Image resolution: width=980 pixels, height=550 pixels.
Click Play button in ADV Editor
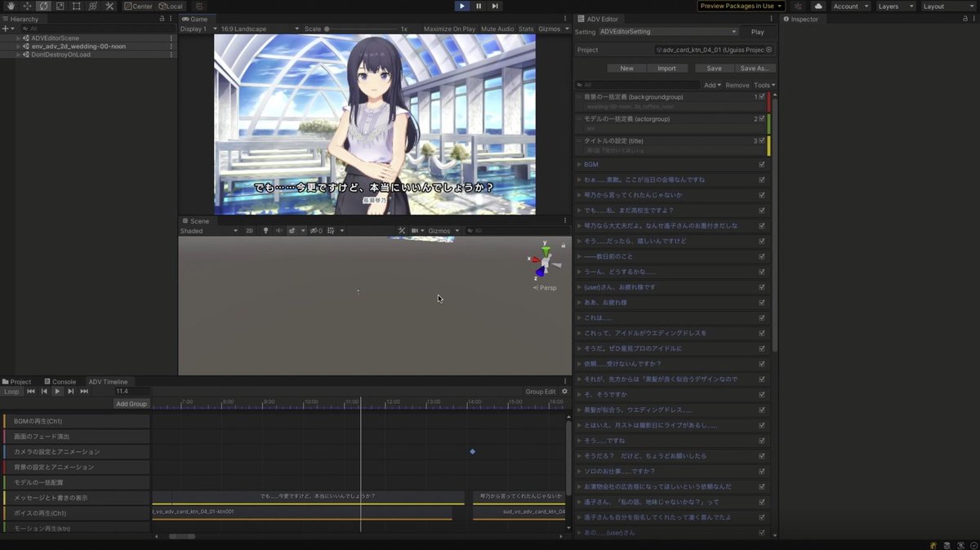click(x=758, y=32)
